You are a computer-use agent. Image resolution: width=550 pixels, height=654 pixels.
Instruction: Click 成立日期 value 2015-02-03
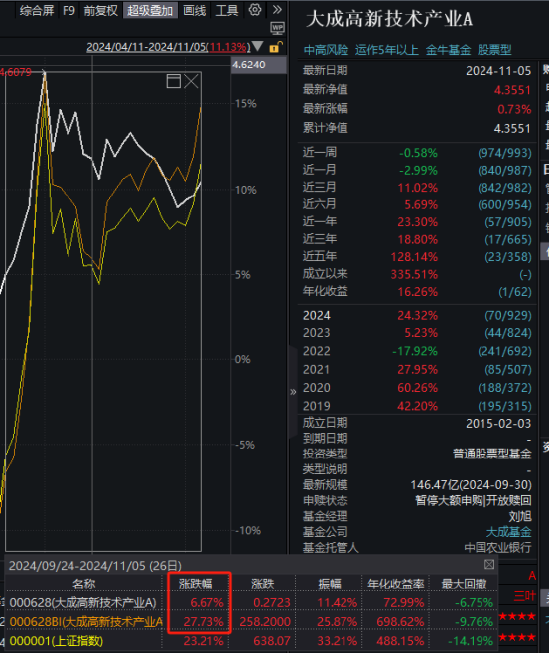499,424
